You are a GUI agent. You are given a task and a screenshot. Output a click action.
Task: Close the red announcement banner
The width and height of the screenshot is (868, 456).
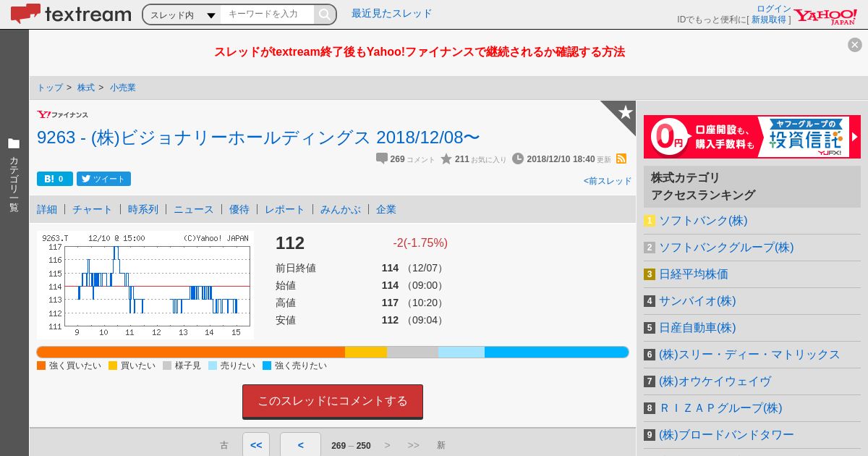click(855, 45)
